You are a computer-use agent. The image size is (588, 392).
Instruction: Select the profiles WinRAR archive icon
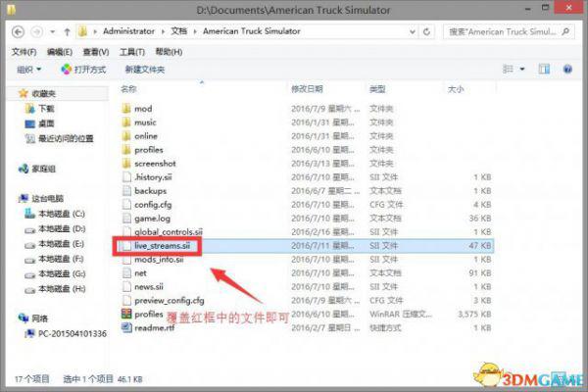click(x=125, y=315)
